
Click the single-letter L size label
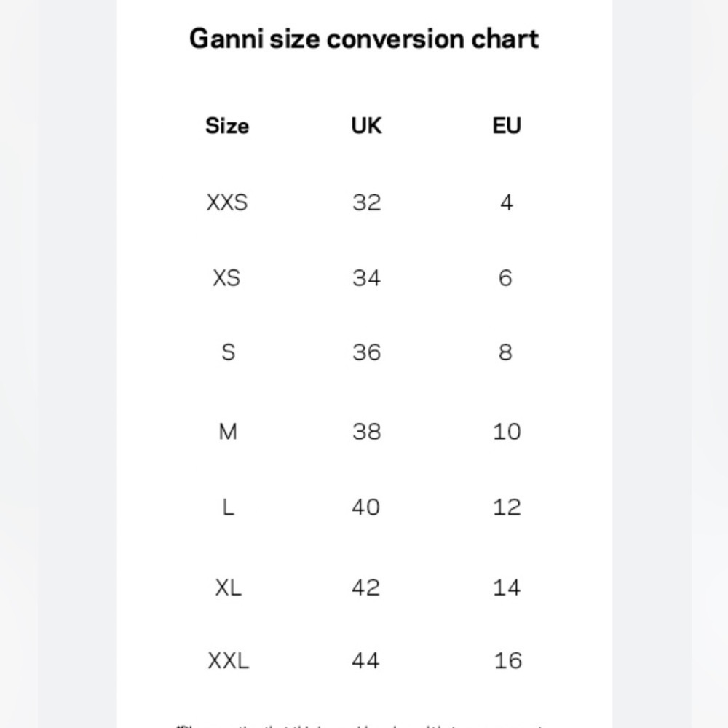pyautogui.click(x=228, y=507)
